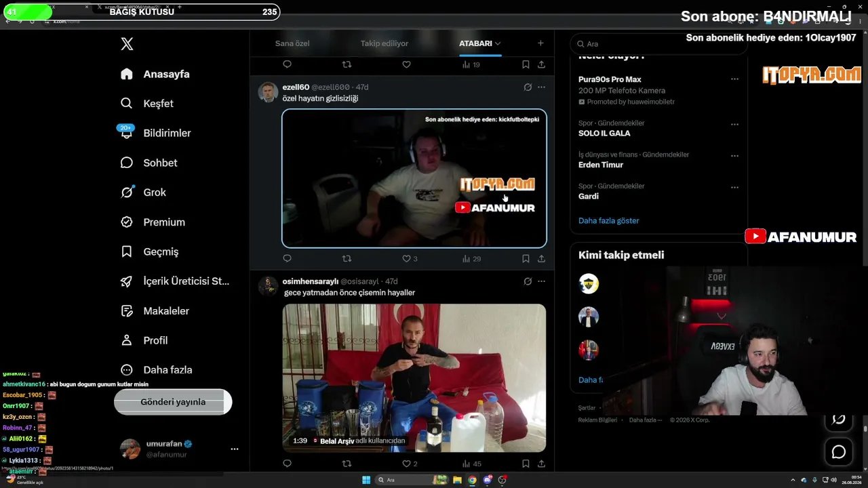Open the Erden Timur trend
This screenshot has width=868, height=488.
point(601,165)
